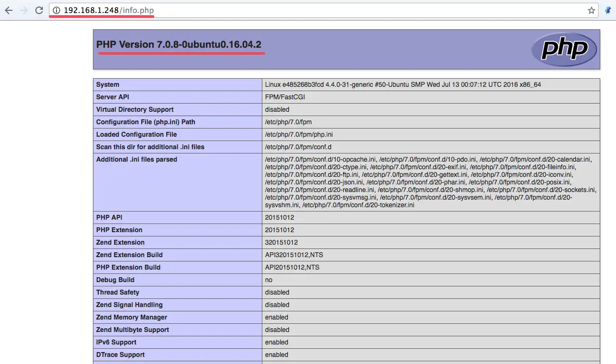Reload the info.php page
The image size is (616, 364).
click(39, 10)
